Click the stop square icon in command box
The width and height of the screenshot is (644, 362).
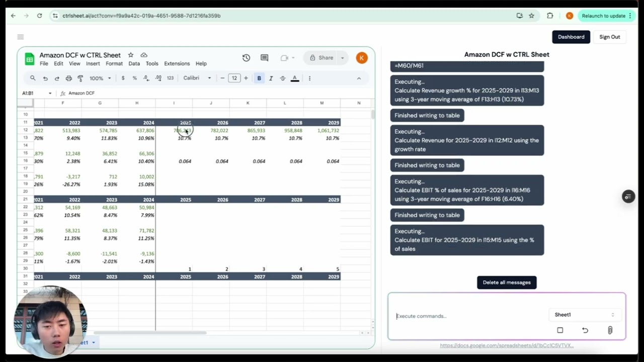(560, 330)
